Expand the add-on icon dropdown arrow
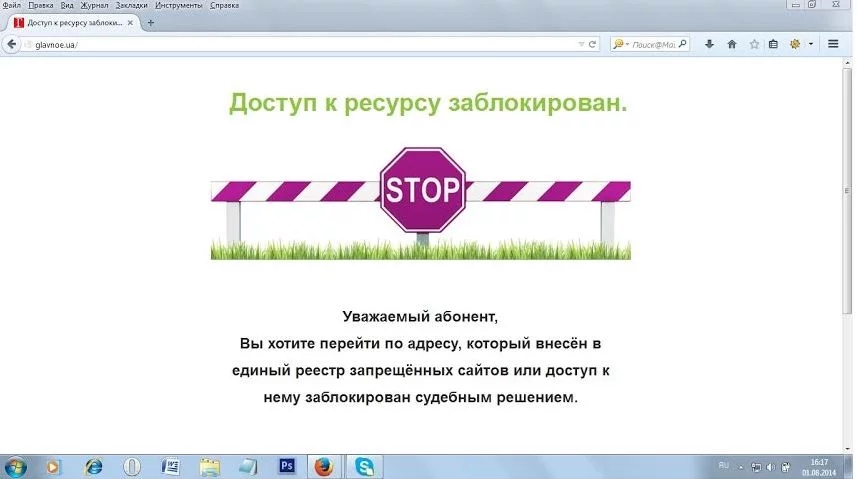 point(811,44)
